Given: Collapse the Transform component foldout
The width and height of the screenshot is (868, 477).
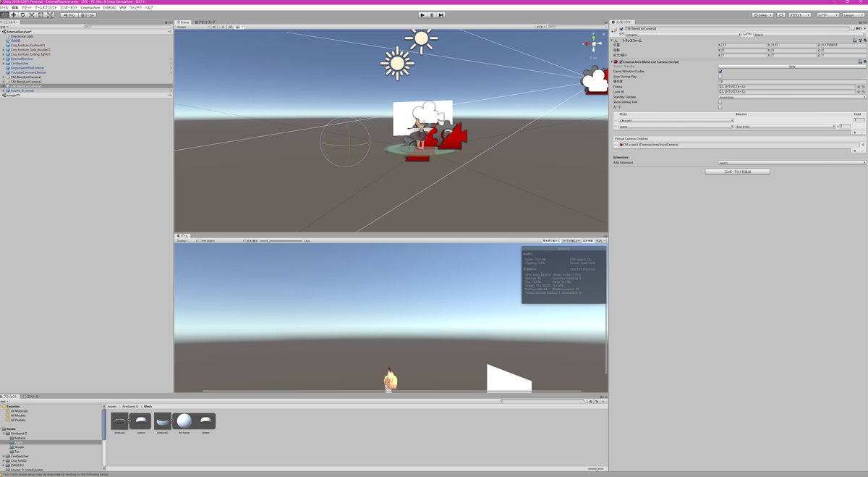Looking at the screenshot, I should pyautogui.click(x=611, y=41).
